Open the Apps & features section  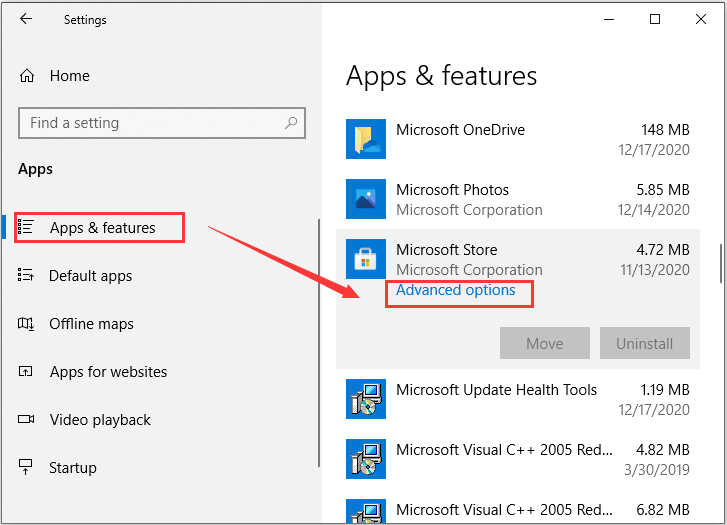(102, 228)
